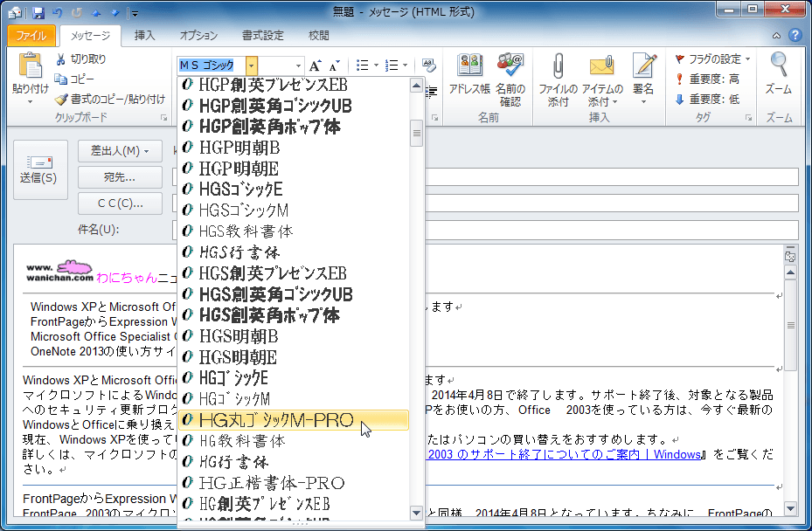Open the クリップボード dialog launcher
The image size is (812, 531).
click(x=163, y=118)
